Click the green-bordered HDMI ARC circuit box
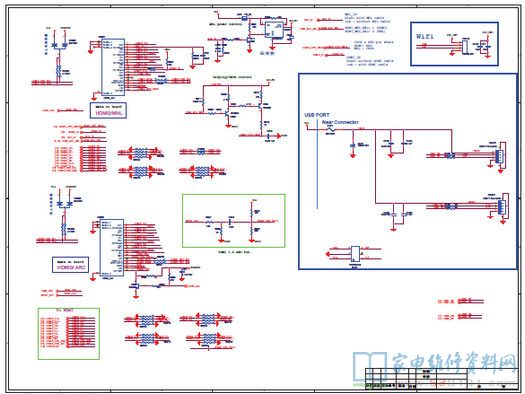 pyautogui.click(x=234, y=221)
